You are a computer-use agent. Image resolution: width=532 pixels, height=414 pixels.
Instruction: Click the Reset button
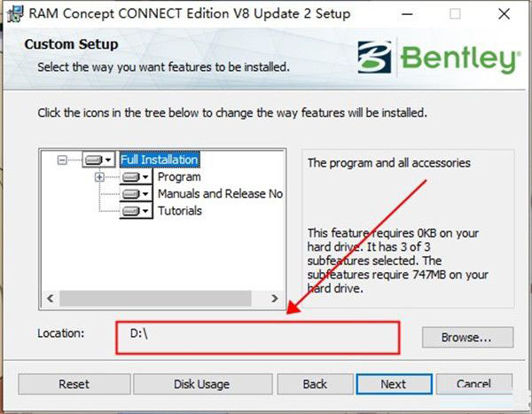[x=74, y=384]
